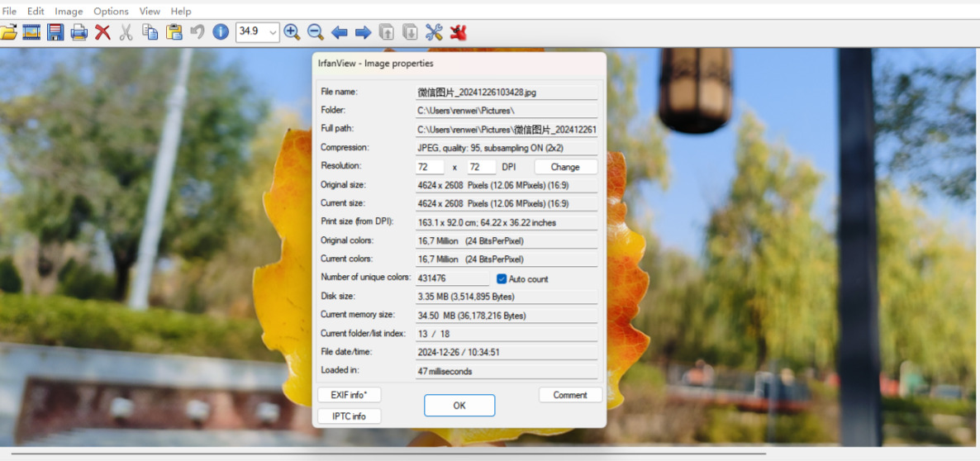The image size is (980, 461).
Task: Jump to next page icon with down arrow
Action: coord(410,32)
